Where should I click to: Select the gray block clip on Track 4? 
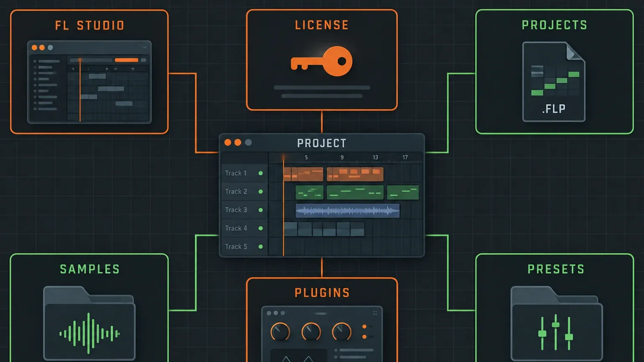click(x=324, y=229)
